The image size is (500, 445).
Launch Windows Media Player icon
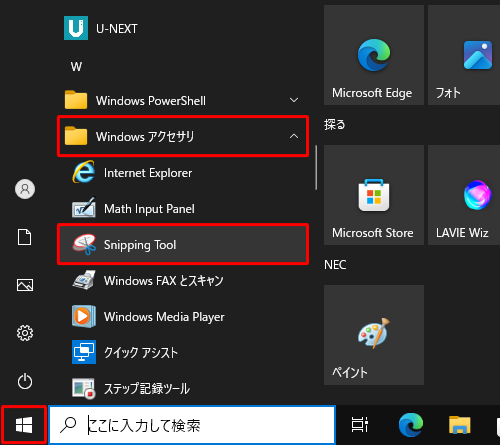click(84, 316)
